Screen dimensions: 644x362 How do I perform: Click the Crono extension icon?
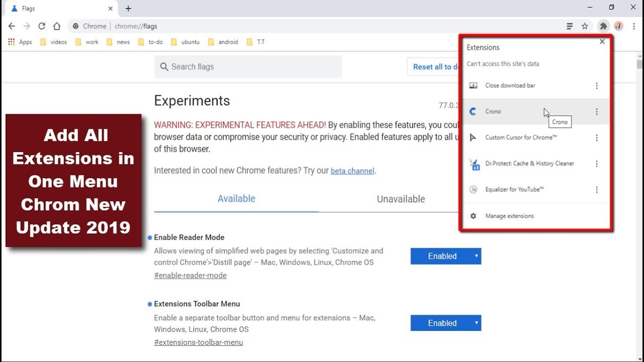473,112
